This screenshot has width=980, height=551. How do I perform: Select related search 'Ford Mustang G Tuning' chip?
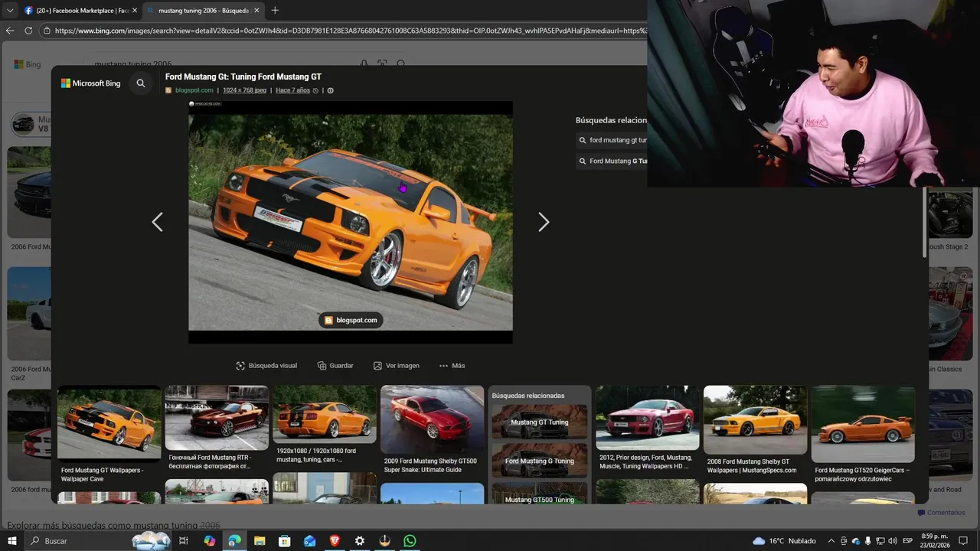pyautogui.click(x=612, y=161)
